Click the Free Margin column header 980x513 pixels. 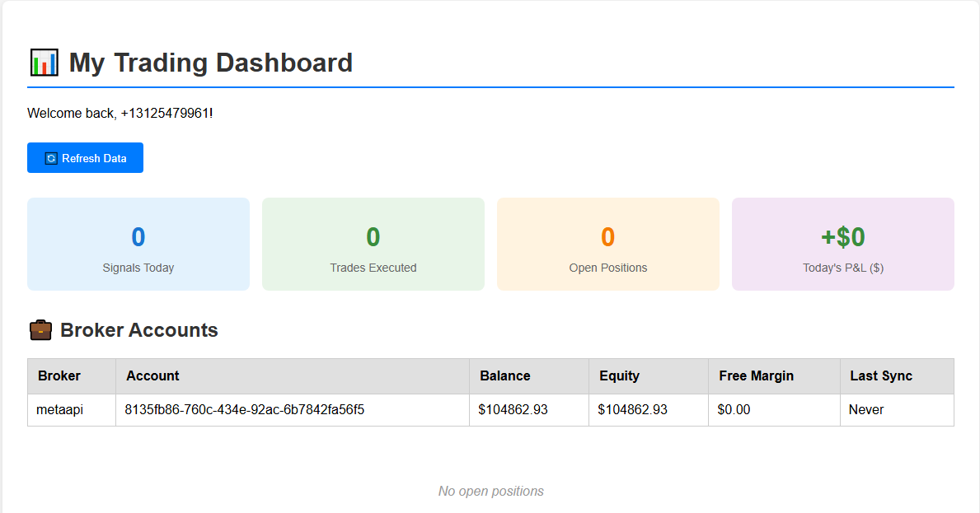pyautogui.click(x=756, y=375)
